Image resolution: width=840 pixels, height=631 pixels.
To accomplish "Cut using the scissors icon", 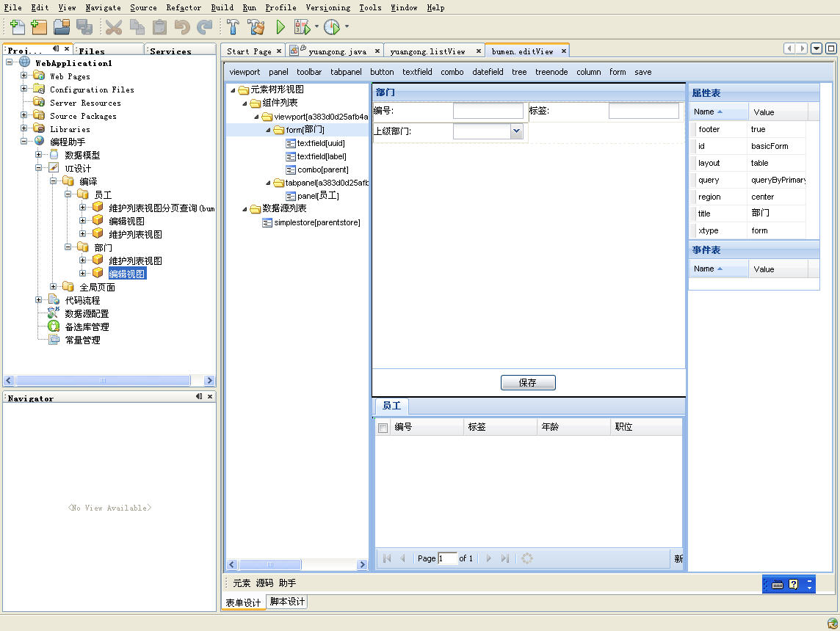I will pos(114,26).
